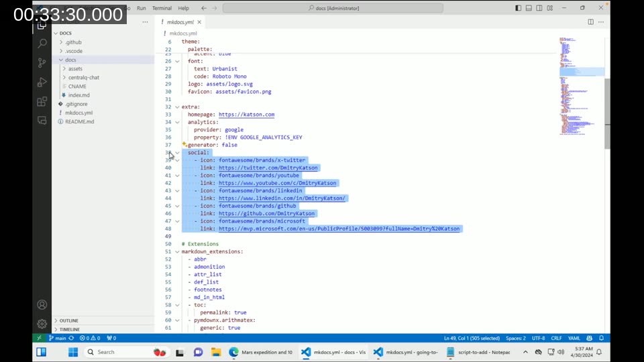The image size is (644, 362).
Task: Open the customize layout icon
Action: [549, 8]
